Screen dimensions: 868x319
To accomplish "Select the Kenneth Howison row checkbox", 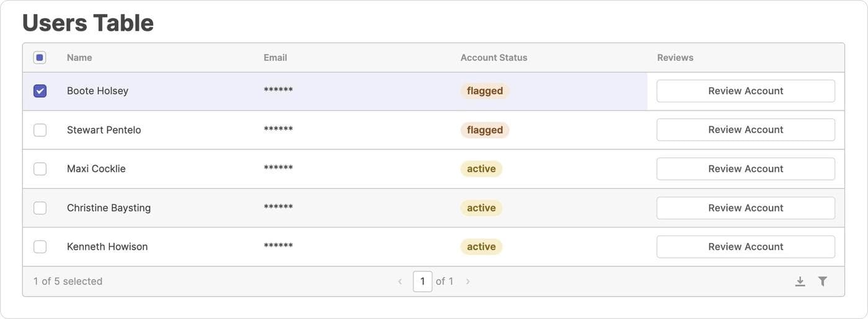I will coord(40,247).
